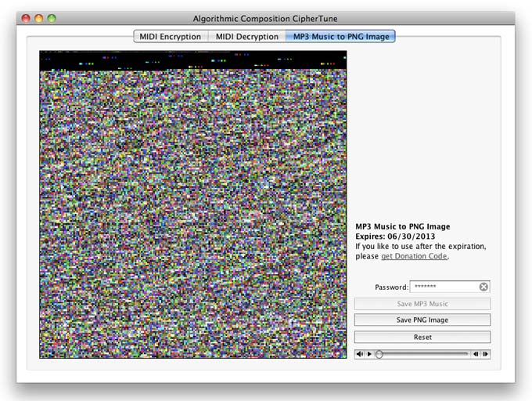The image size is (532, 401).
Task: Start playback with the play icon
Action: point(369,354)
